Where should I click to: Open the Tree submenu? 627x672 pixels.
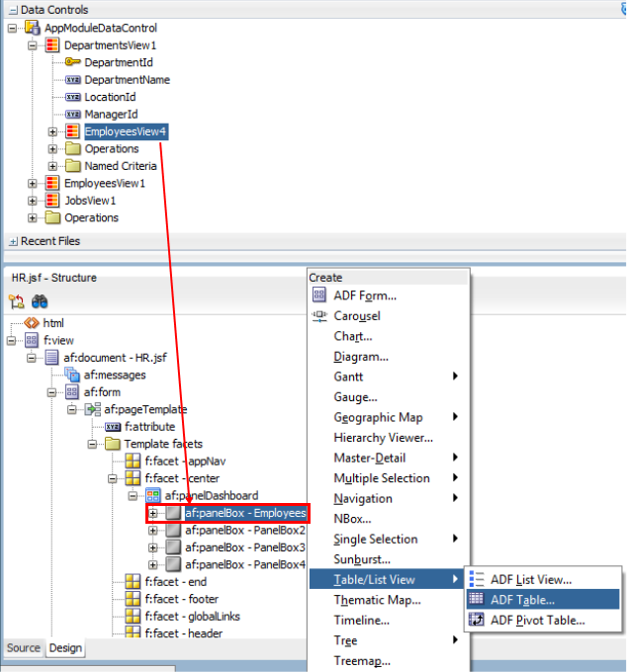coord(389,639)
